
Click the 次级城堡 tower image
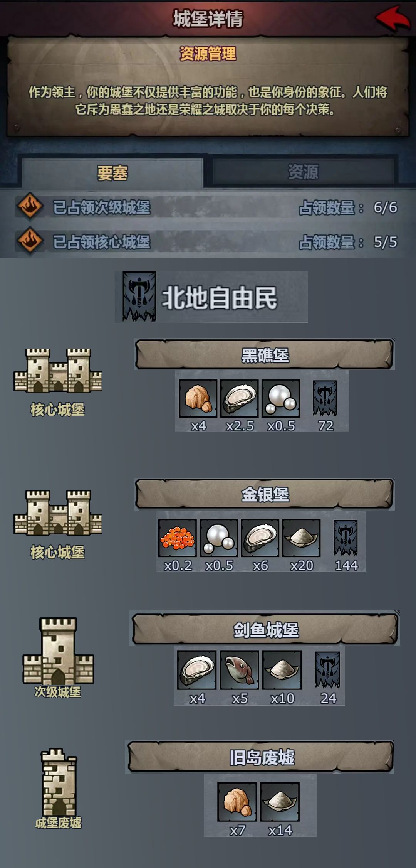[x=58, y=651]
